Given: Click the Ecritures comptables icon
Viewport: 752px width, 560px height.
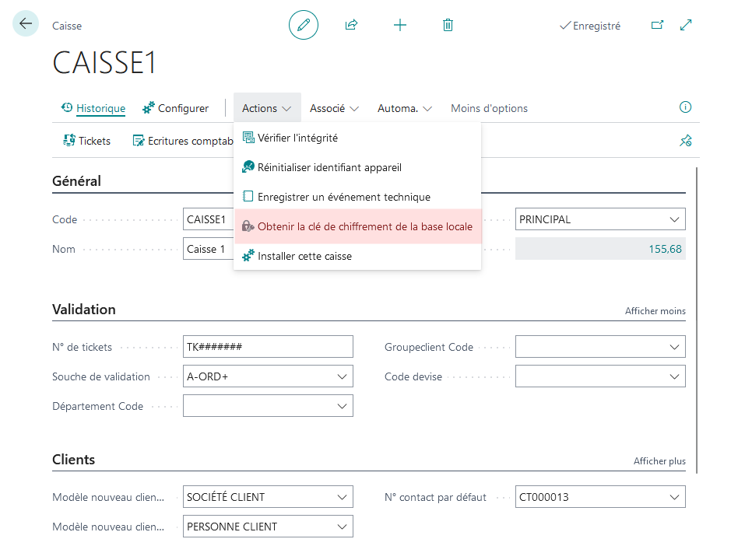Looking at the screenshot, I should pos(138,140).
